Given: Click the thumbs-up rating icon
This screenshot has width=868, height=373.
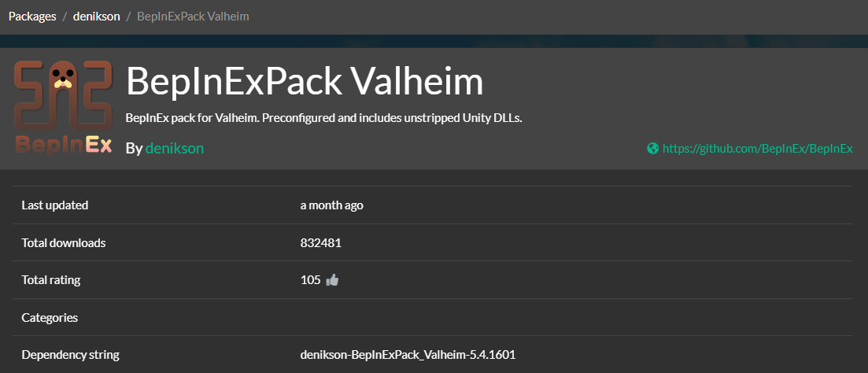Looking at the screenshot, I should pos(332,279).
